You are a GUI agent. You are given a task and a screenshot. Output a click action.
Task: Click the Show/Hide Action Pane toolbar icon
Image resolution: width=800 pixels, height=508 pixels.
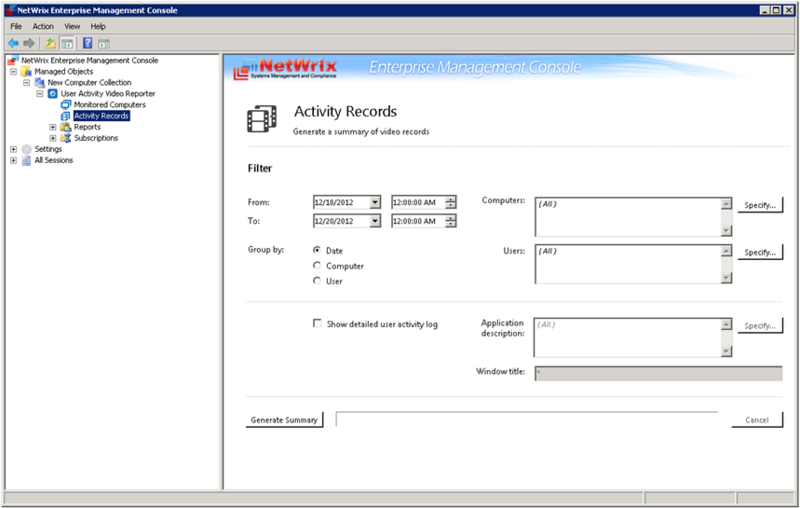click(104, 44)
